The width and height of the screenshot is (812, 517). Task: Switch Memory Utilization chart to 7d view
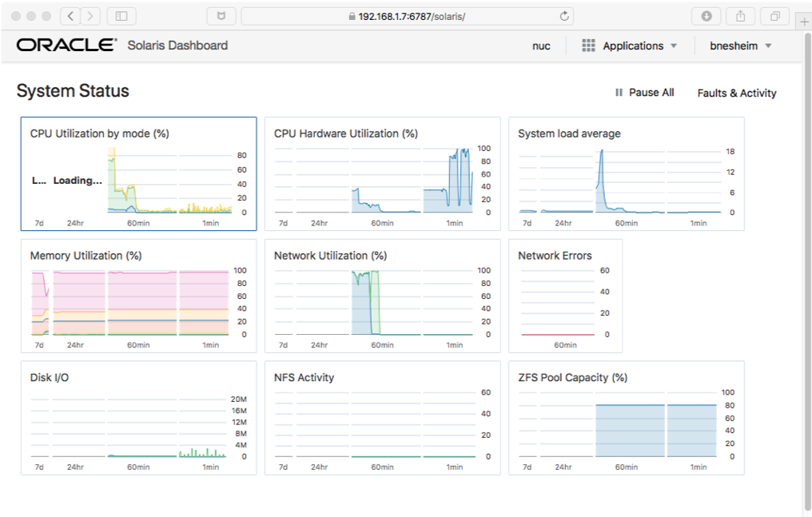click(x=38, y=345)
